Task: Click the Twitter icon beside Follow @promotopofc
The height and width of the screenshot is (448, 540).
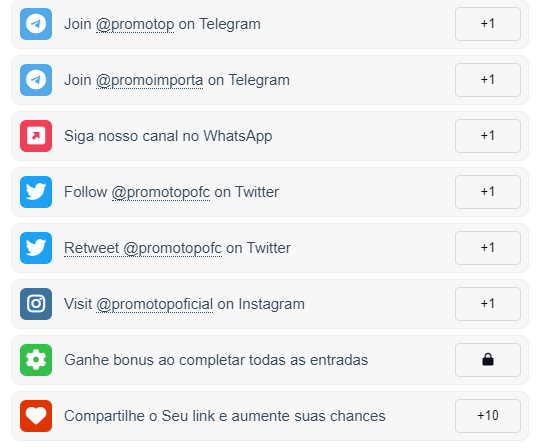Action: (36, 192)
